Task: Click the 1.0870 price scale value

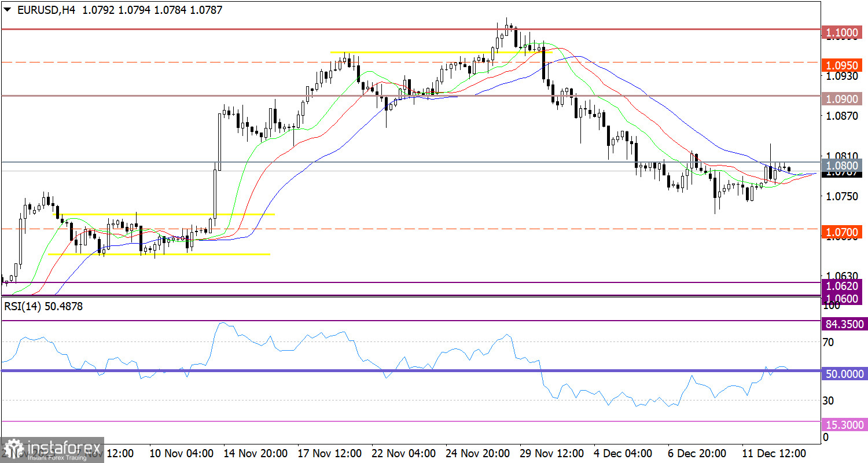Action: 841,116
